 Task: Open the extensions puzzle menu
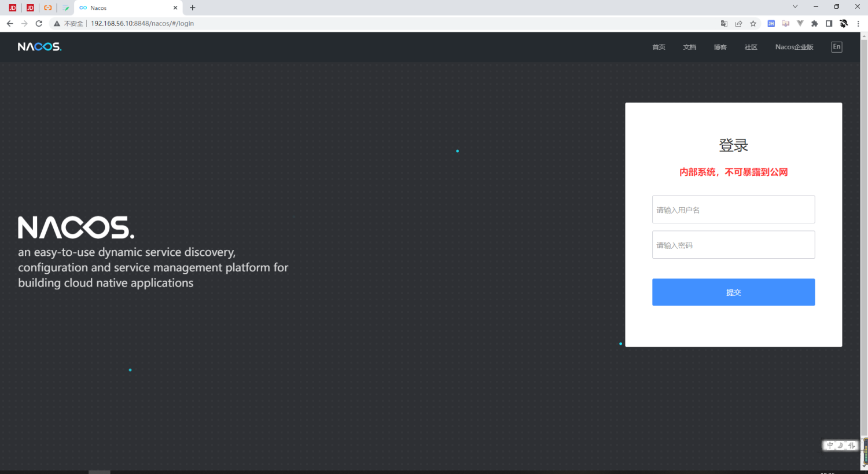click(815, 24)
